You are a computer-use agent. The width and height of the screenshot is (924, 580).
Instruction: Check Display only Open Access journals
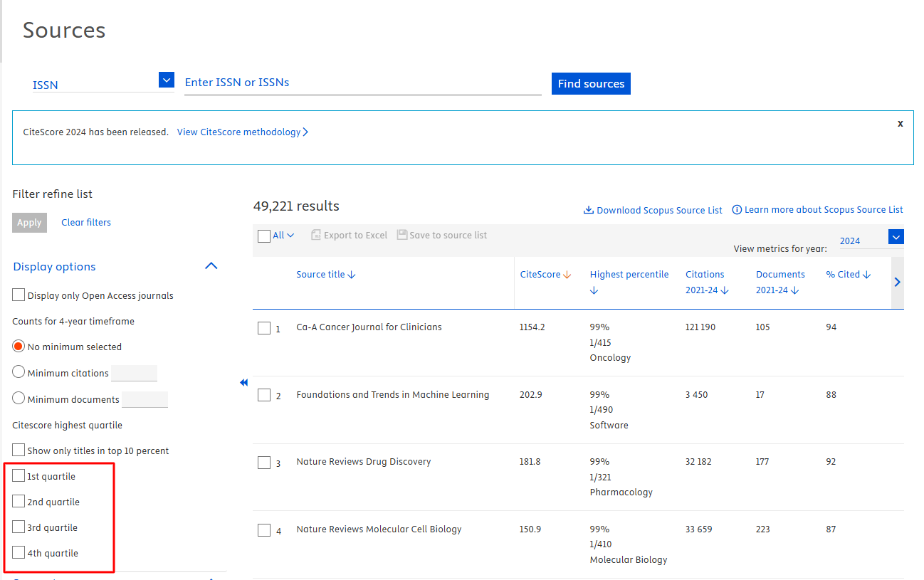click(19, 295)
